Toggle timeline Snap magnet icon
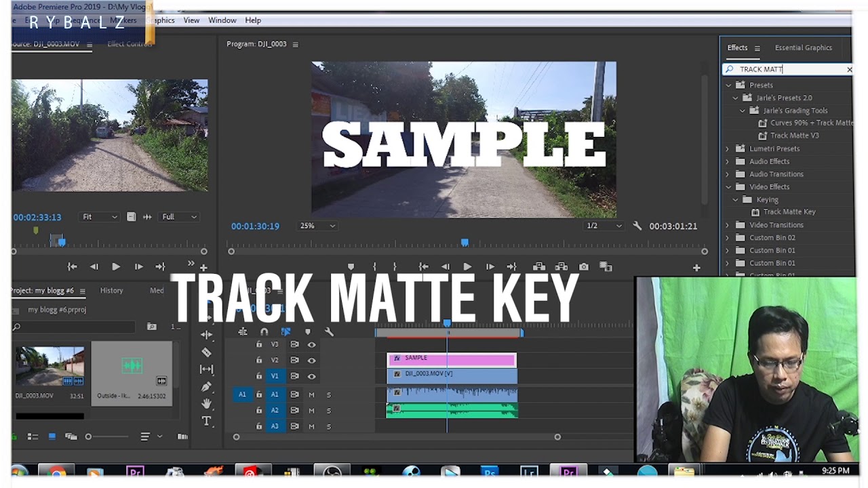 coord(264,331)
